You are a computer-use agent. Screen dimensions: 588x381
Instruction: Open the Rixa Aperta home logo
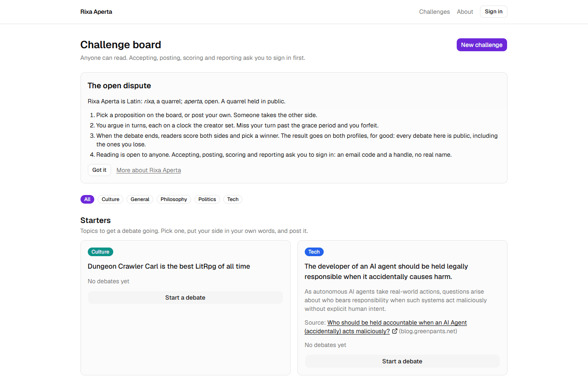coord(96,12)
